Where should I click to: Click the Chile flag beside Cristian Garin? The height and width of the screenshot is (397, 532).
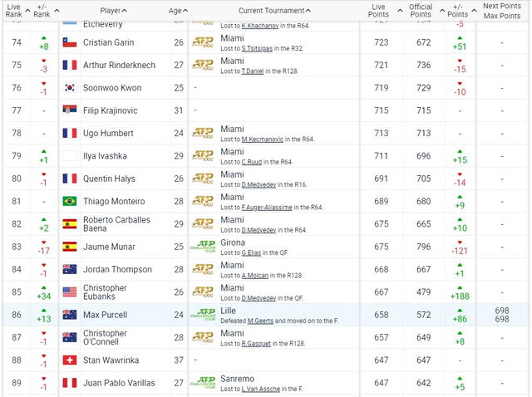pyautogui.click(x=70, y=42)
